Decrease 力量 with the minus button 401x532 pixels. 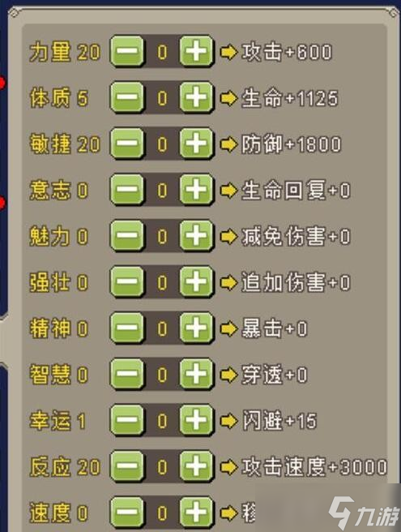[x=127, y=51]
